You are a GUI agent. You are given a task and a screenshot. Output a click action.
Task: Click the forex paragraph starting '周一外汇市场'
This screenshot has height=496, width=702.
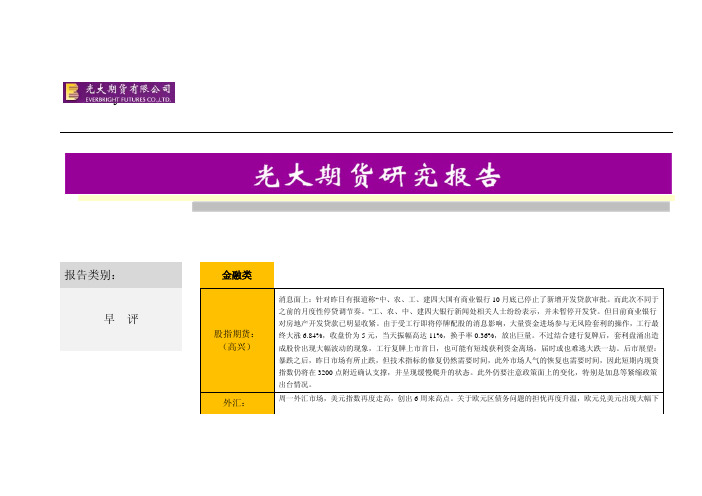pyautogui.click(x=468, y=398)
